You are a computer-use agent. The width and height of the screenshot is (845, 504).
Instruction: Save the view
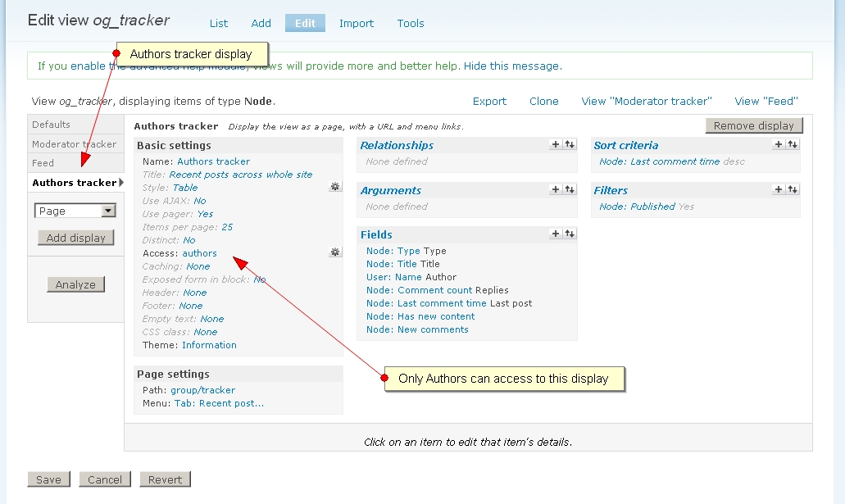pos(48,479)
